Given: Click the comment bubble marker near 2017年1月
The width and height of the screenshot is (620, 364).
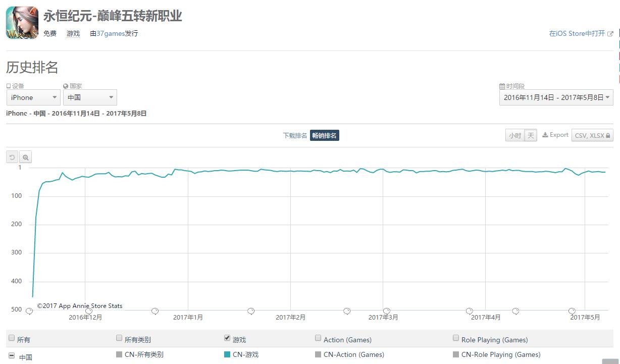Looking at the screenshot, I should [x=155, y=311].
